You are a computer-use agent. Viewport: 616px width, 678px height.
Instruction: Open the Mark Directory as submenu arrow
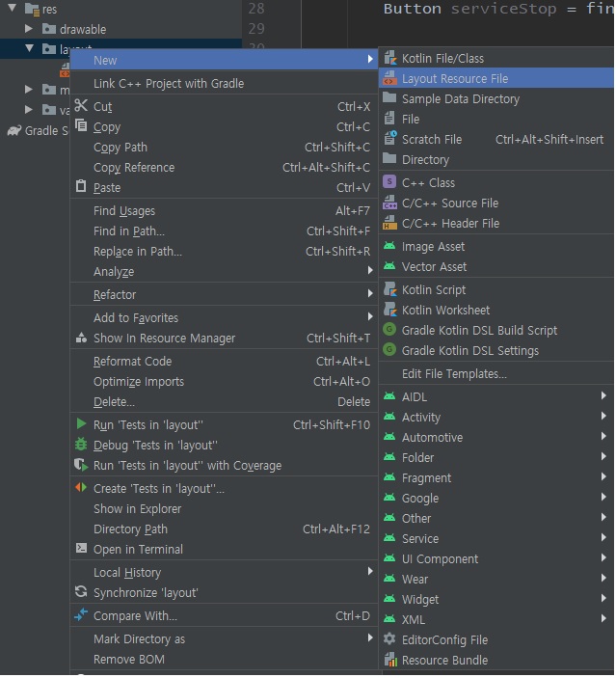[x=370, y=638]
